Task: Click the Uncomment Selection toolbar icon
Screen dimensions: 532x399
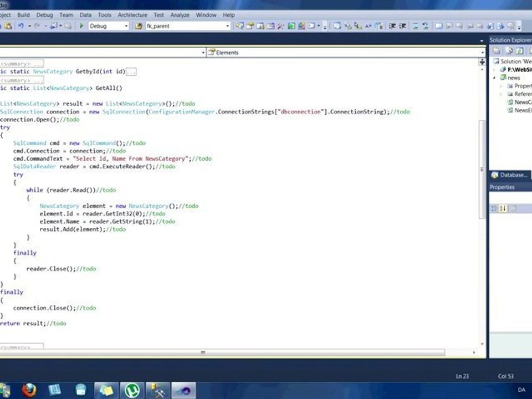Action: click(x=426, y=26)
